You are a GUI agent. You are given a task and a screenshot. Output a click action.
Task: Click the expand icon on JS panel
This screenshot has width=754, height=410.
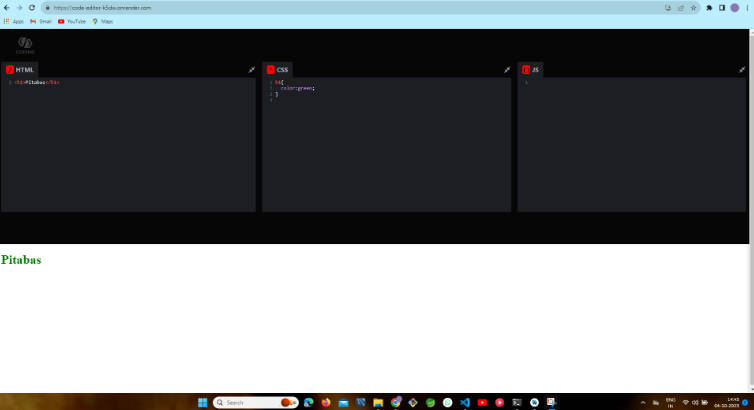click(742, 70)
